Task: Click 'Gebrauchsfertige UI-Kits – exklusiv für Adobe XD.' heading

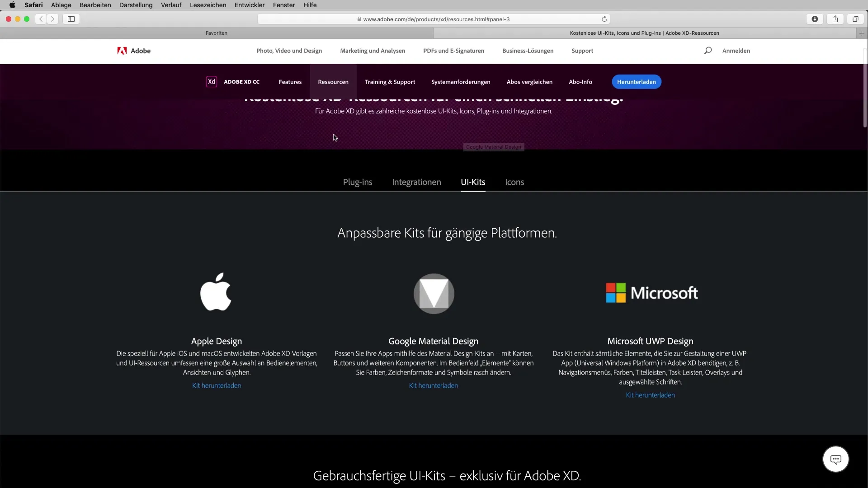Action: tap(447, 476)
